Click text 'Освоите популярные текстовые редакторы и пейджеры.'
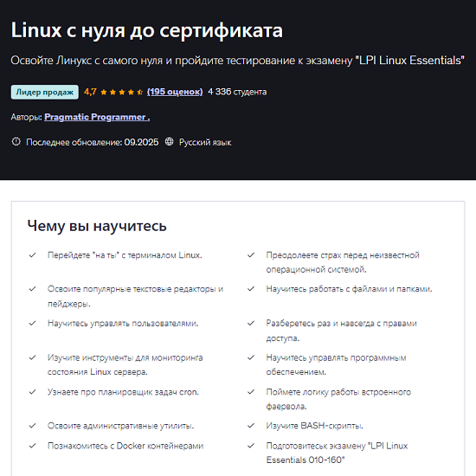 (135, 296)
